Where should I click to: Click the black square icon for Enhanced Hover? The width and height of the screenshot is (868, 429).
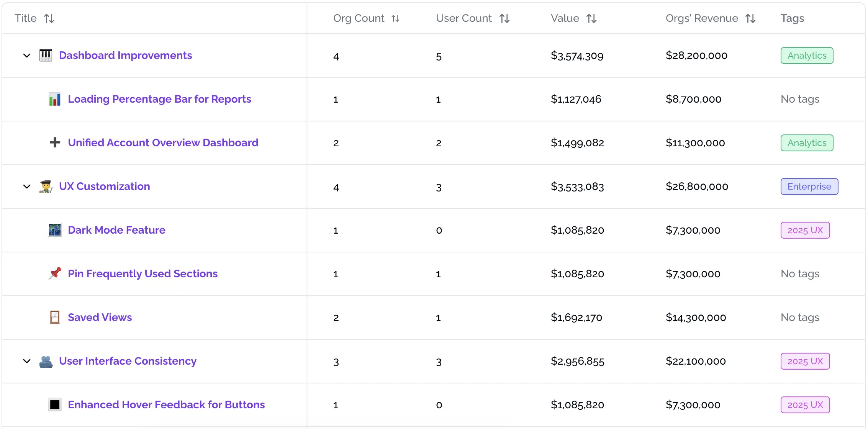55,404
